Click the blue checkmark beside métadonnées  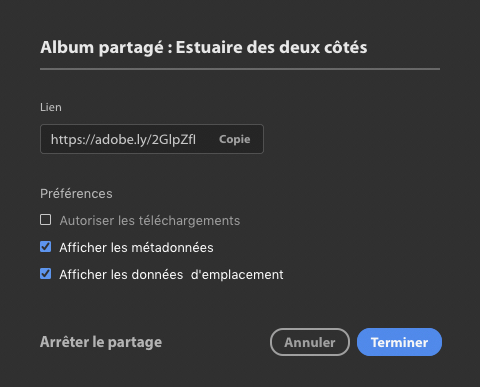click(x=46, y=247)
